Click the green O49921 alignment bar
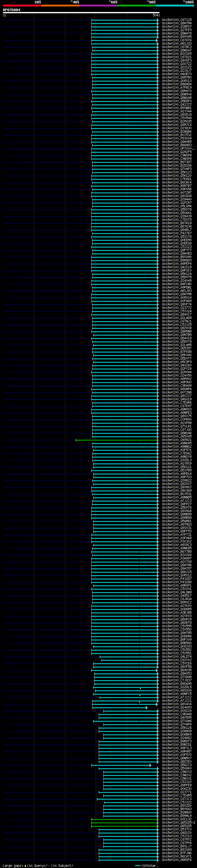 click(117, 440)
